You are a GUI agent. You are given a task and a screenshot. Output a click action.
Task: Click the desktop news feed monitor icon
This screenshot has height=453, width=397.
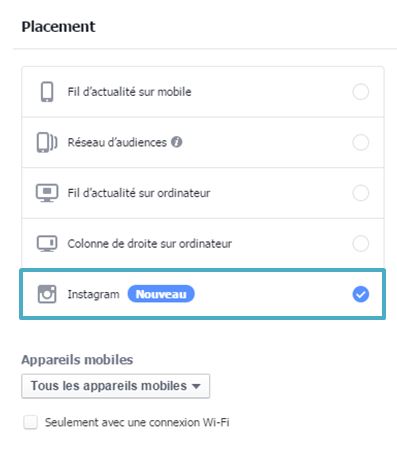(x=47, y=193)
